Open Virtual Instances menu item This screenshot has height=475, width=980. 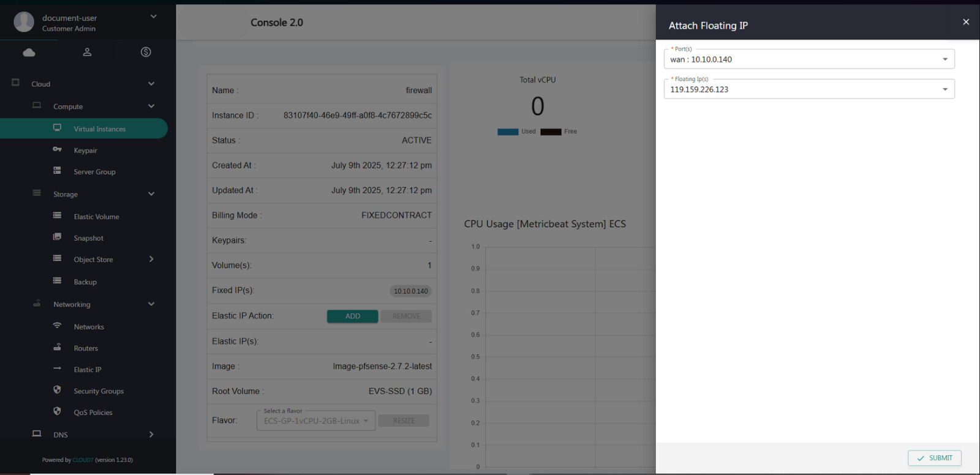(99, 129)
